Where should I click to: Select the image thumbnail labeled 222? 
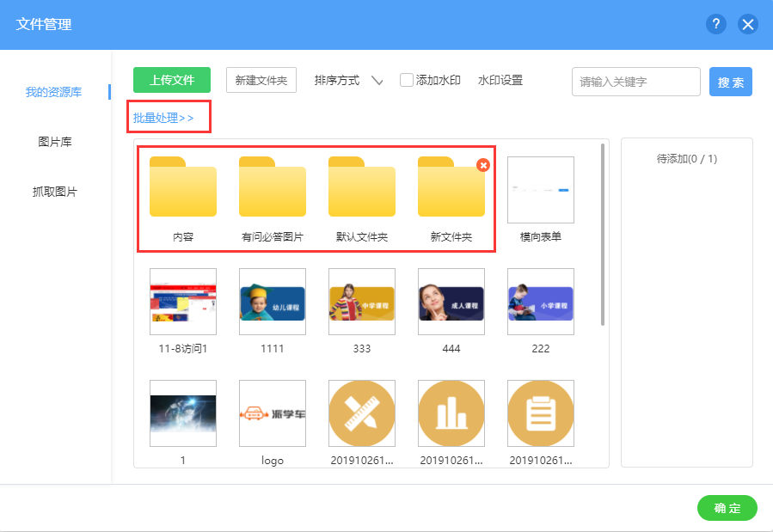click(541, 302)
